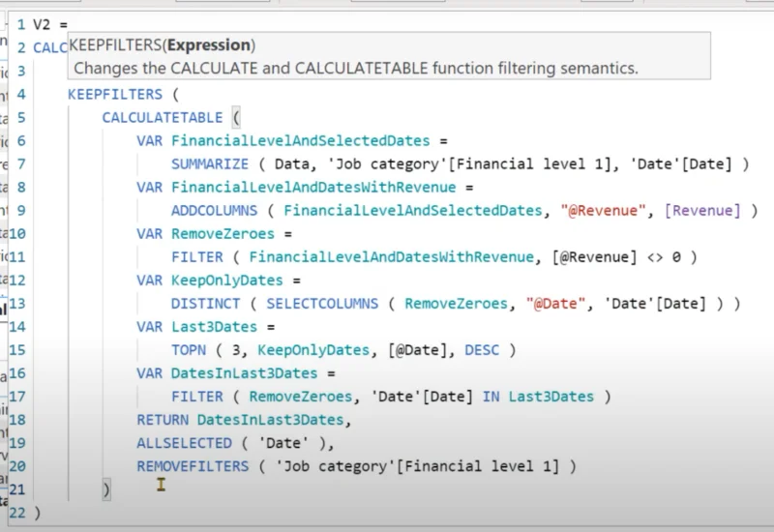Click the FinancialLevelAndDatesWithRevenue variable on line 8
Screen dimensions: 774x532
point(313,187)
